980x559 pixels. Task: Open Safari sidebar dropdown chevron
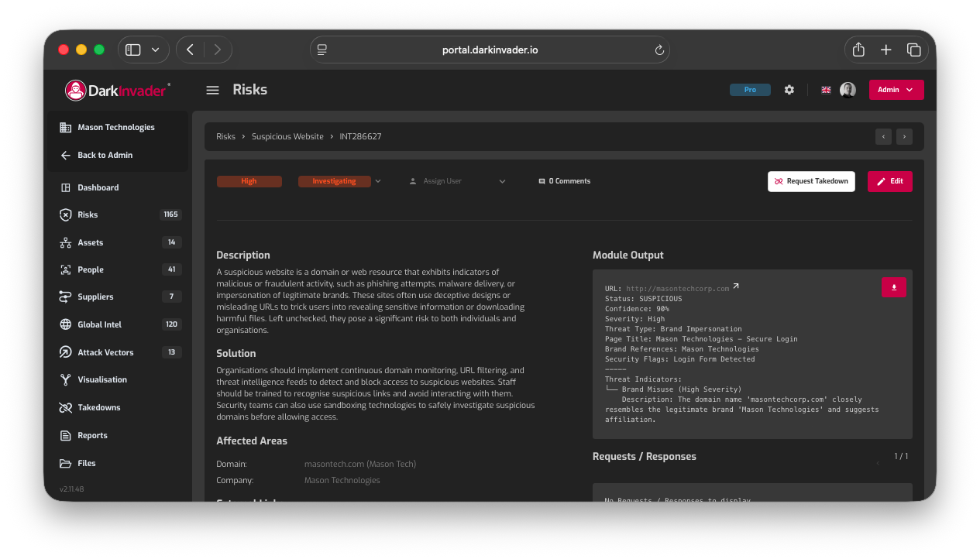tap(155, 50)
